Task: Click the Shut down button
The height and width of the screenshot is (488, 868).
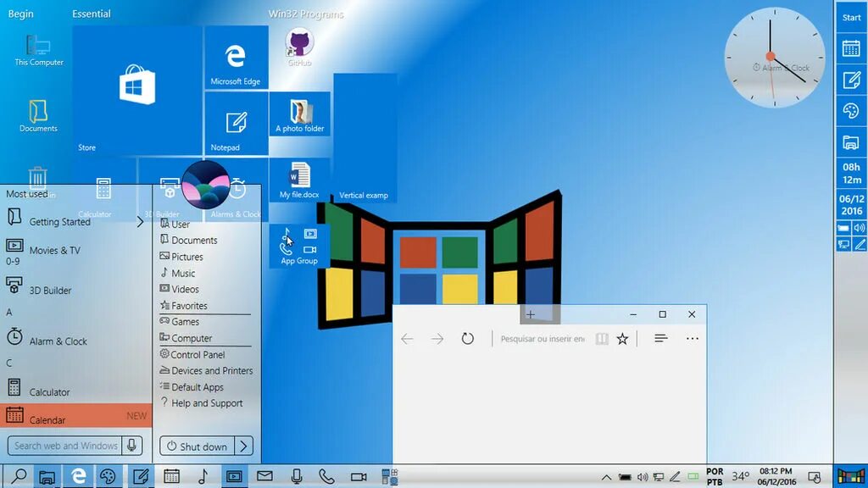Action: pyautogui.click(x=197, y=446)
